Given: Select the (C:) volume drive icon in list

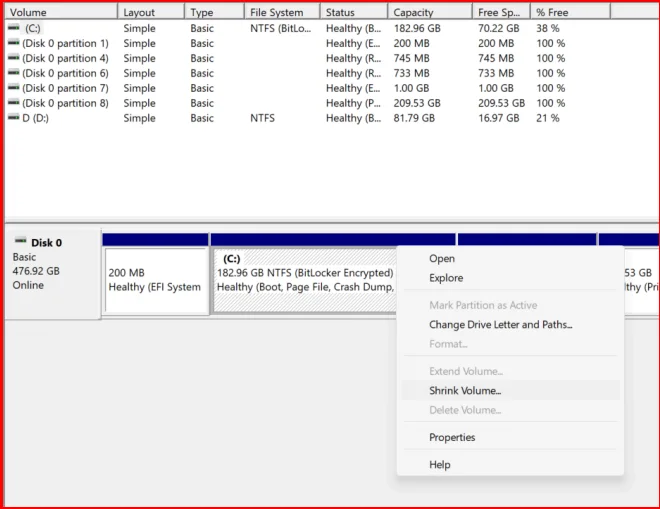Looking at the screenshot, I should [13, 28].
